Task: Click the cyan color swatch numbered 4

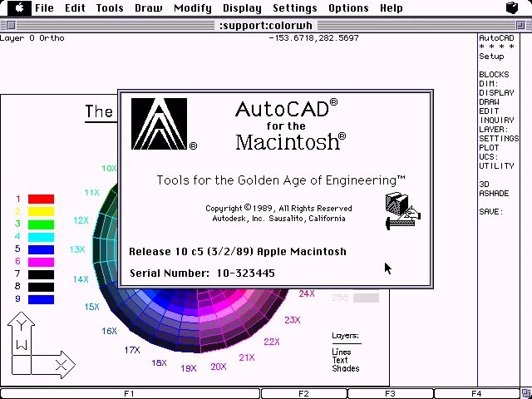Action: click(x=41, y=237)
